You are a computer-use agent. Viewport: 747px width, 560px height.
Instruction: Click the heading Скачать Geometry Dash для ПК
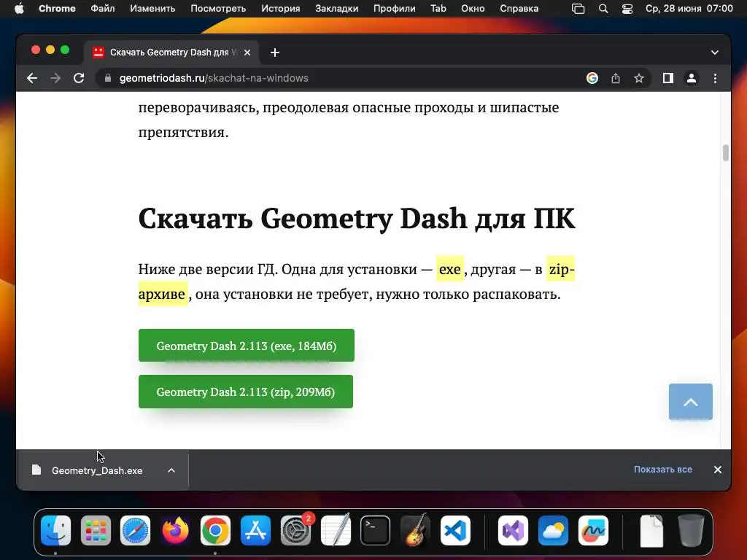[357, 219]
